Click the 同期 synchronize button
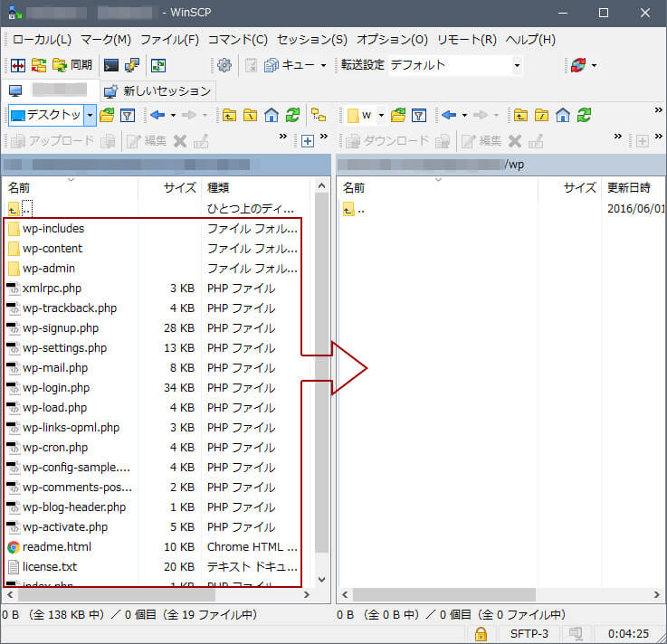The height and width of the screenshot is (644, 667). point(72,65)
